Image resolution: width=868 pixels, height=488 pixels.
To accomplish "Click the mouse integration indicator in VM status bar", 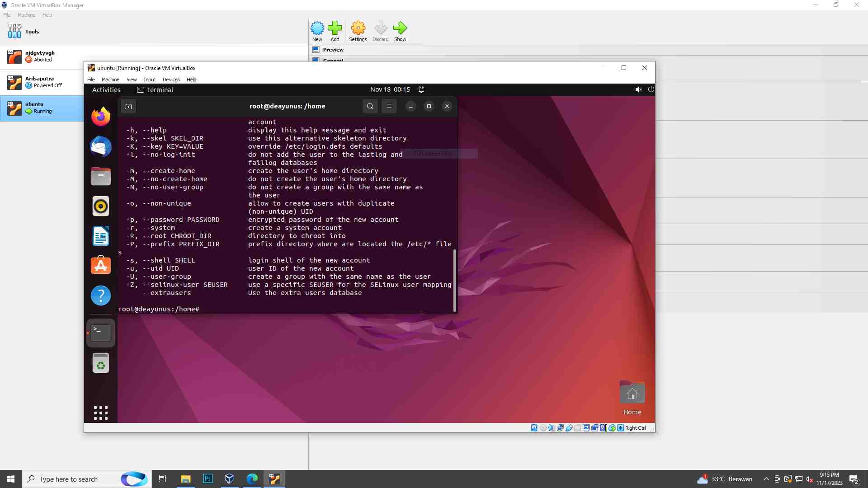I will click(612, 428).
